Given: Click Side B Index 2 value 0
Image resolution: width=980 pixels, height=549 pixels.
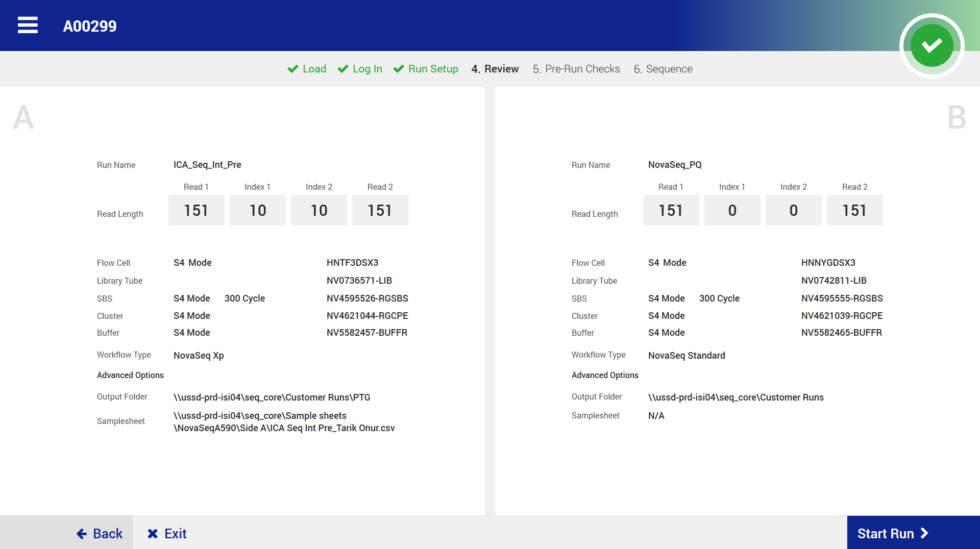Looking at the screenshot, I should point(794,210).
